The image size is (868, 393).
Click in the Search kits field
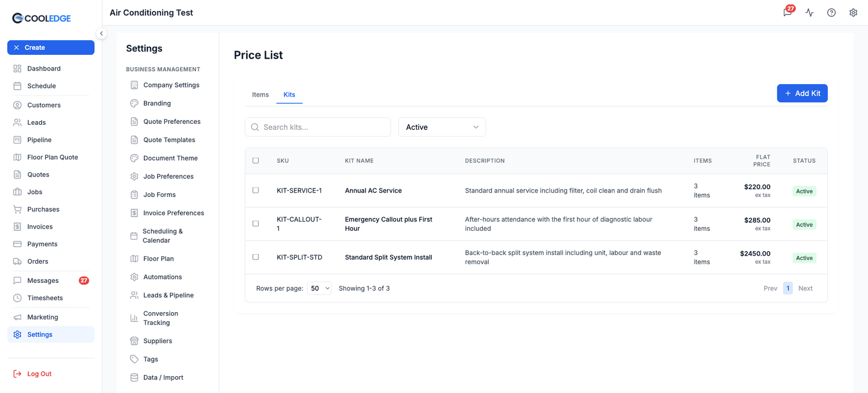[318, 127]
